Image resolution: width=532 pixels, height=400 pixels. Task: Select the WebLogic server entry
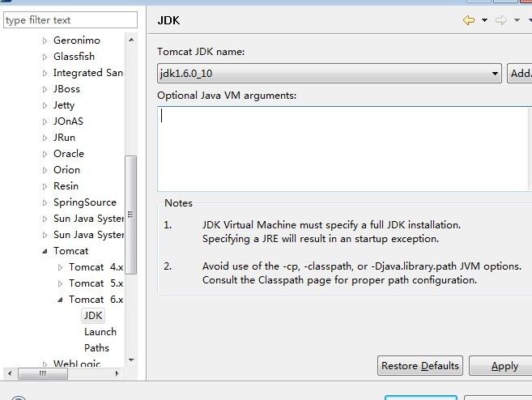tap(77, 364)
